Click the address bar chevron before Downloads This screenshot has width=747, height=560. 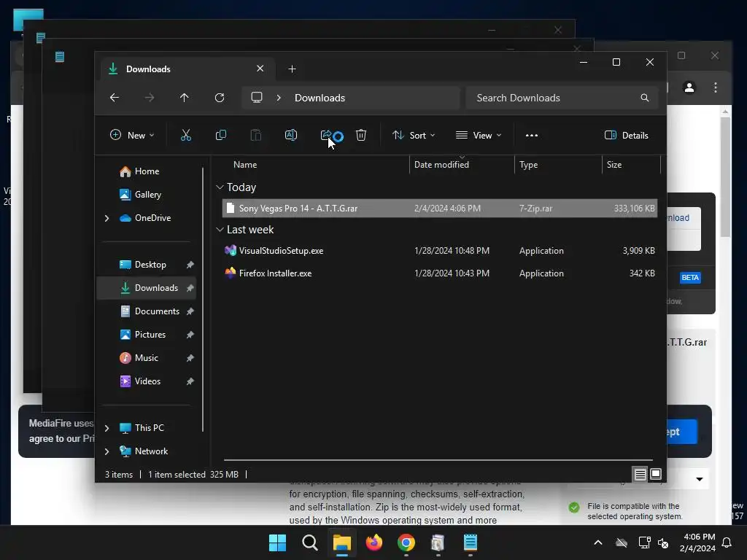pos(279,98)
